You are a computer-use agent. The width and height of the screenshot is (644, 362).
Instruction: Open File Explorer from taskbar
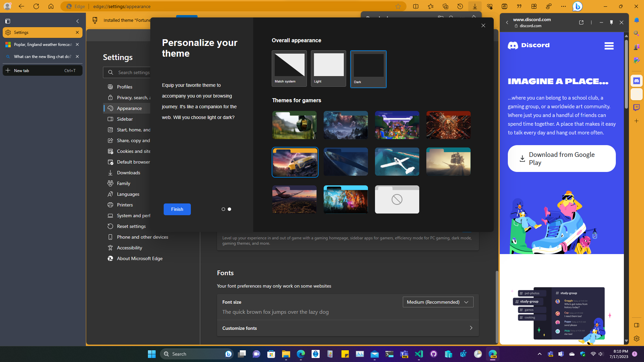(286, 354)
